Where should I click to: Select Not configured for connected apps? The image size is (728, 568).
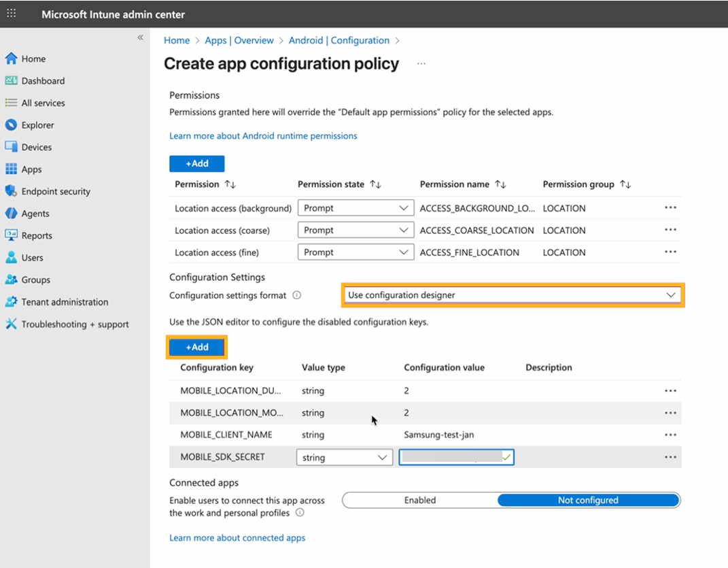[x=588, y=500]
